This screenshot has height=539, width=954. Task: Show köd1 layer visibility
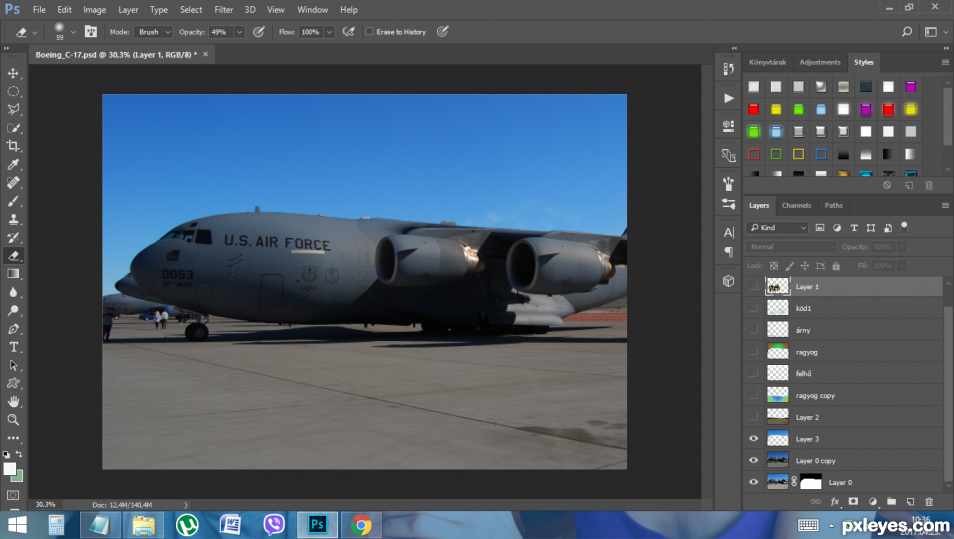[753, 308]
